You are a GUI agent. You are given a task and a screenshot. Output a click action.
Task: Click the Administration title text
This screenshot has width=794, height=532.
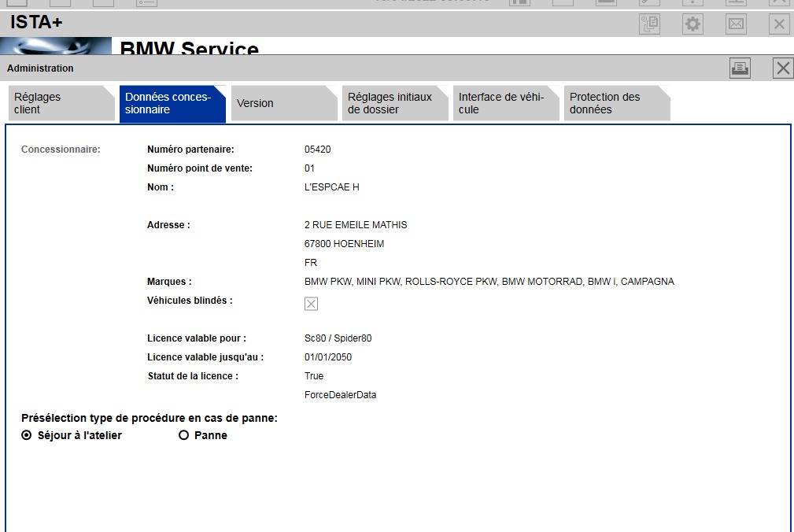[40, 68]
